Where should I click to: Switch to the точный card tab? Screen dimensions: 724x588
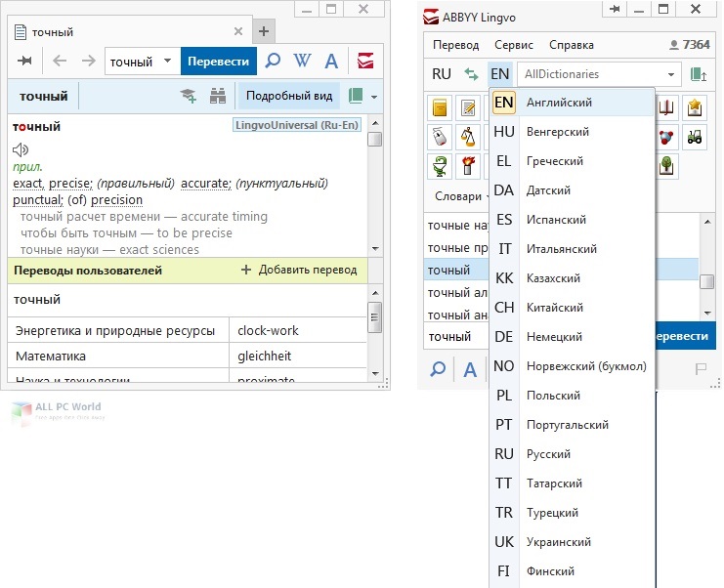coord(129,31)
